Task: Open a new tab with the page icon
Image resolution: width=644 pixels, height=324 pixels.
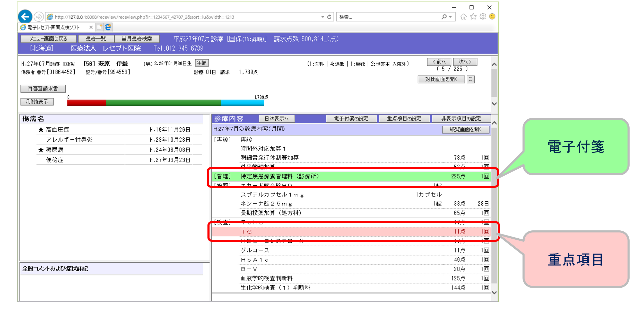Action: (x=99, y=27)
